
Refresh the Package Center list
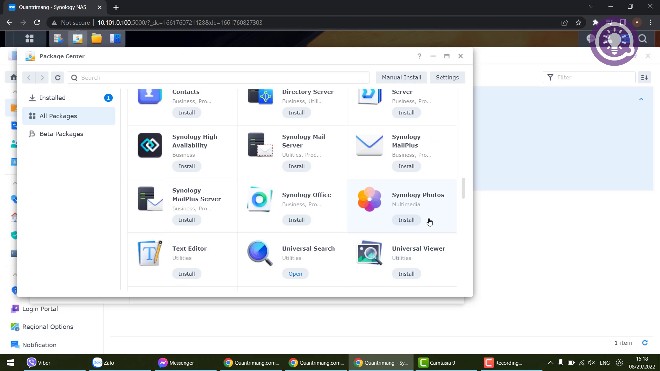point(58,77)
